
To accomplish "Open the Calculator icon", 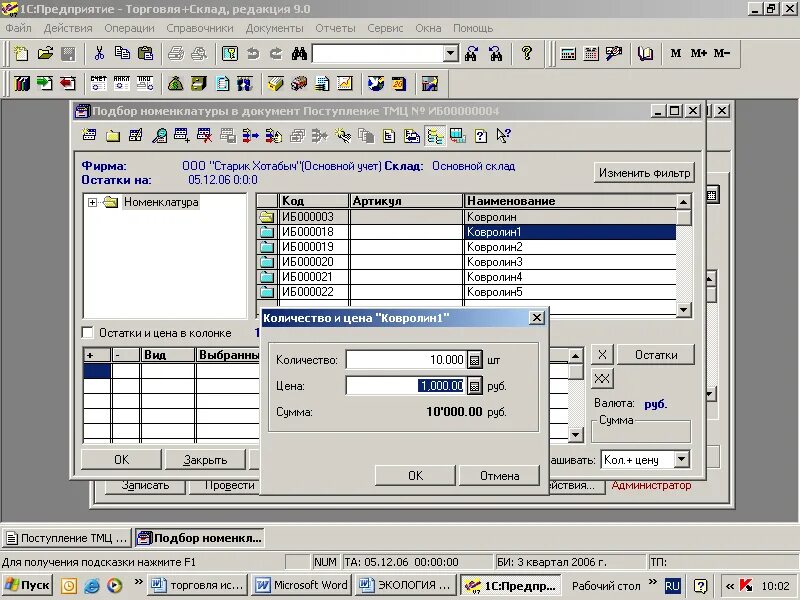I will pyautogui.click(x=568, y=53).
